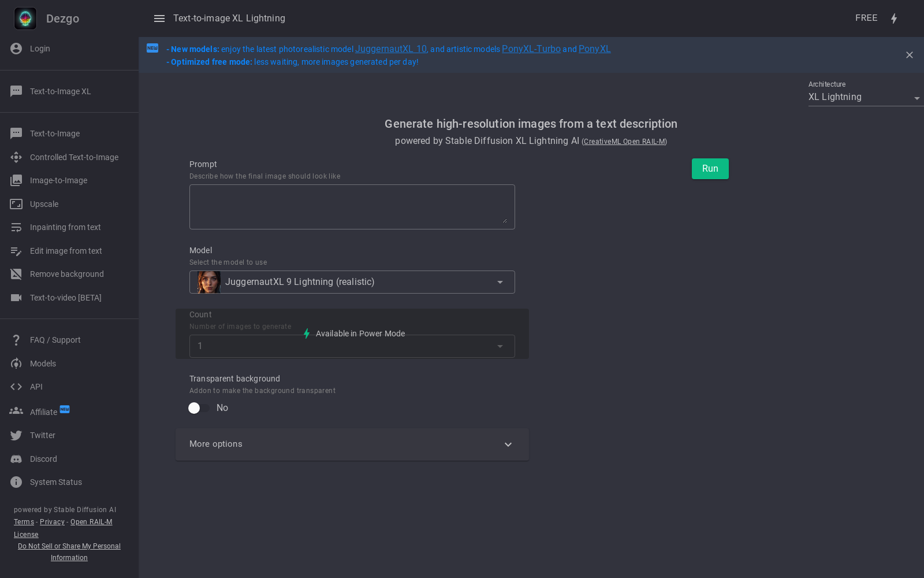Click the Available in Power Mode text
Image resolution: width=924 pixels, height=578 pixels.
pos(360,334)
